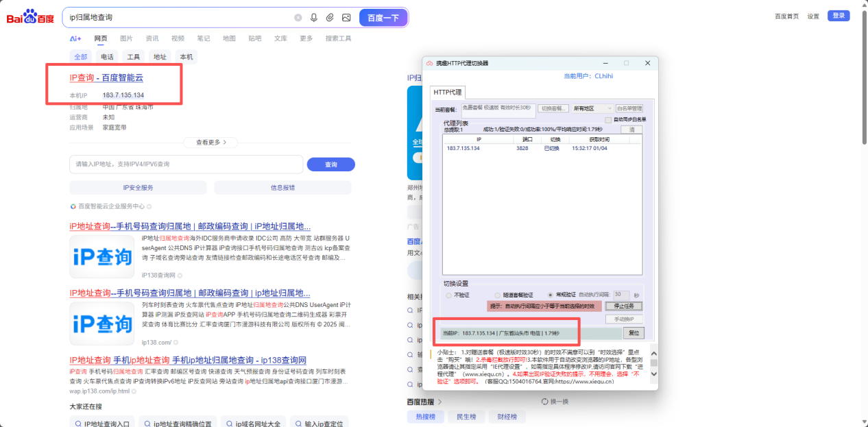Click the paperclip attachment icon in search bar
Screen dimensions: 868x427
(330, 16)
